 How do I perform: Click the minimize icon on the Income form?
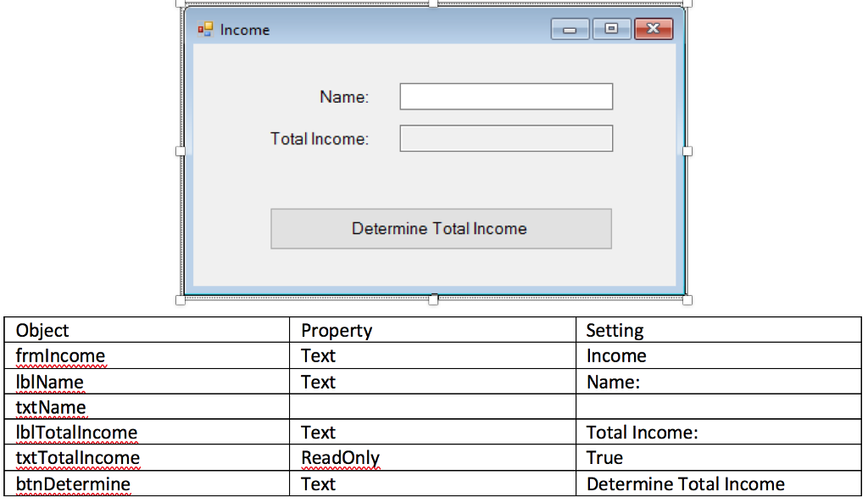point(570,28)
